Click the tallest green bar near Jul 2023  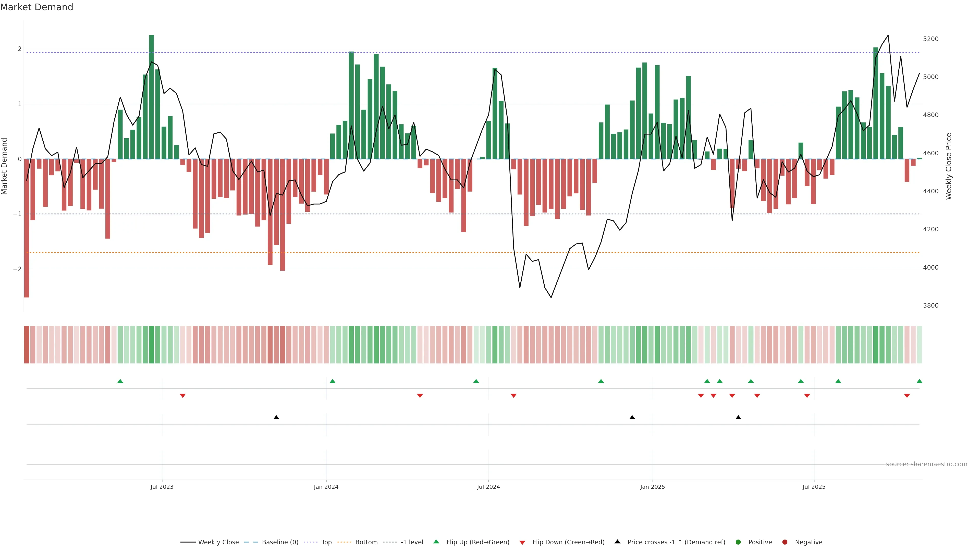coord(151,97)
